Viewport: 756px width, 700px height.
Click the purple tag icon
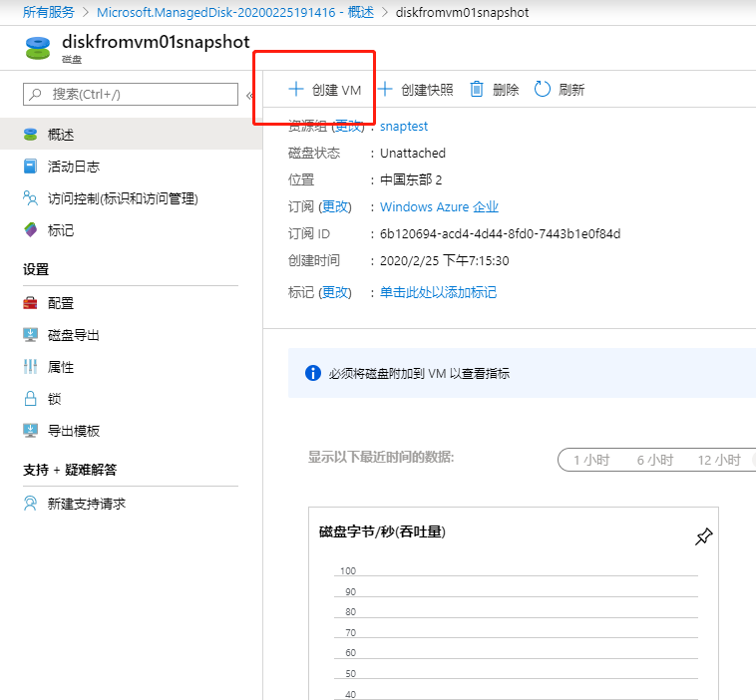tap(30, 230)
